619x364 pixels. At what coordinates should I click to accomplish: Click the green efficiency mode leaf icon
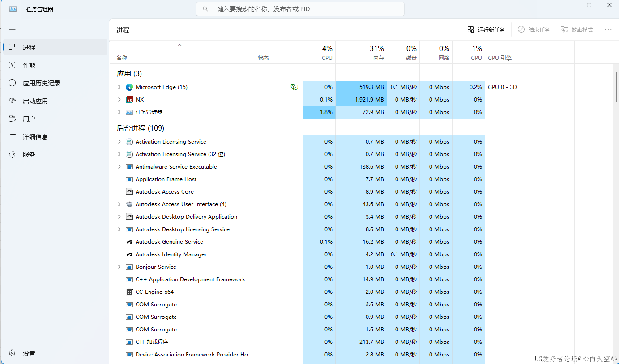pyautogui.click(x=294, y=87)
